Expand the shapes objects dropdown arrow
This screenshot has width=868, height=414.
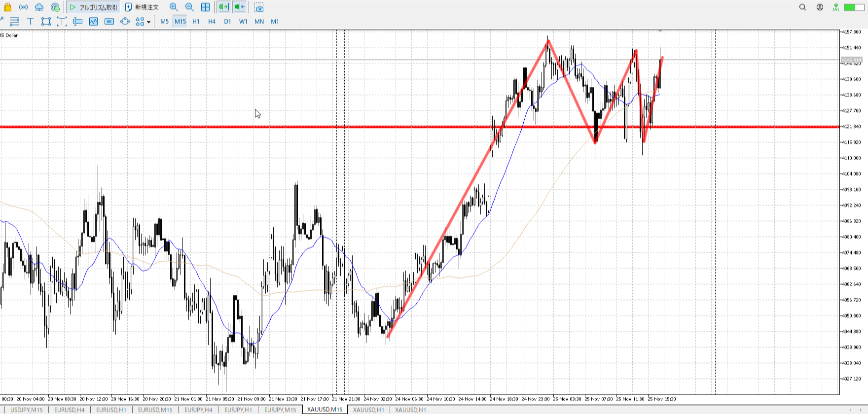(148, 22)
